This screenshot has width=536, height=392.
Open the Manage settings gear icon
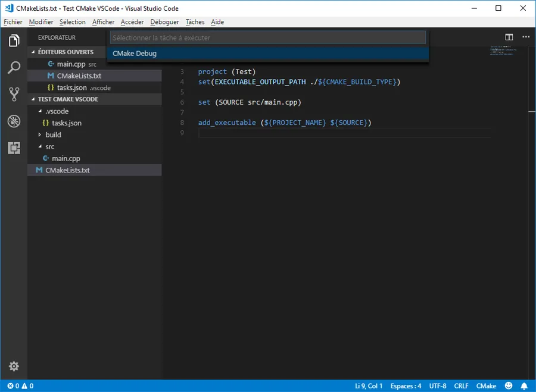pos(14,366)
